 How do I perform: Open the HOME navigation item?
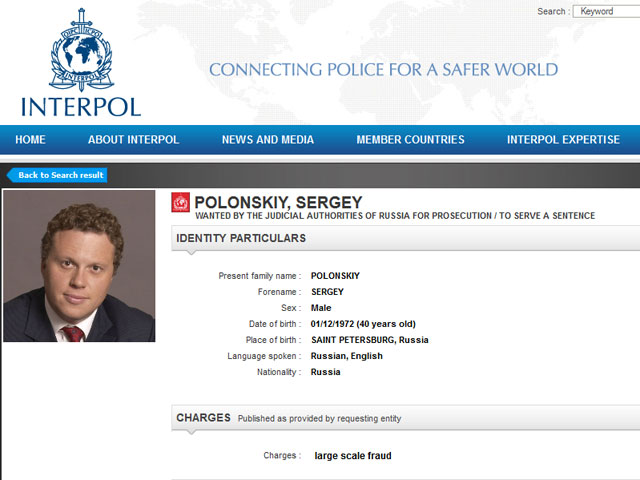click(x=30, y=140)
